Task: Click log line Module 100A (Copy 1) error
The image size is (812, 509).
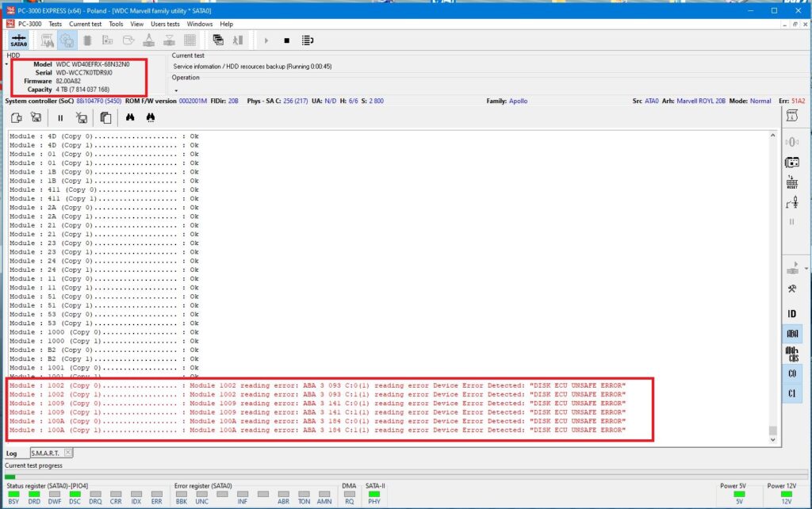Action: 317,431
